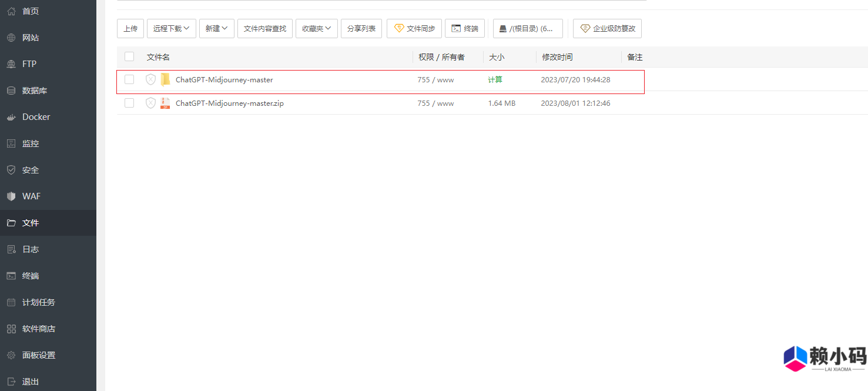Click 计算 to compute the folder size
The image size is (868, 391).
tap(495, 79)
